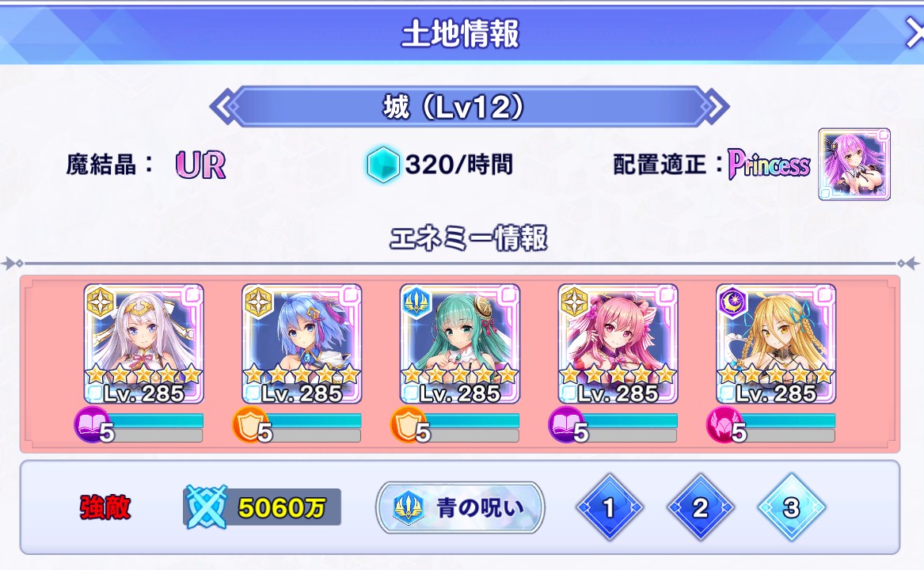Click the pink wing icon under blonde enemy
This screenshot has width=924, height=570.
coord(724,424)
